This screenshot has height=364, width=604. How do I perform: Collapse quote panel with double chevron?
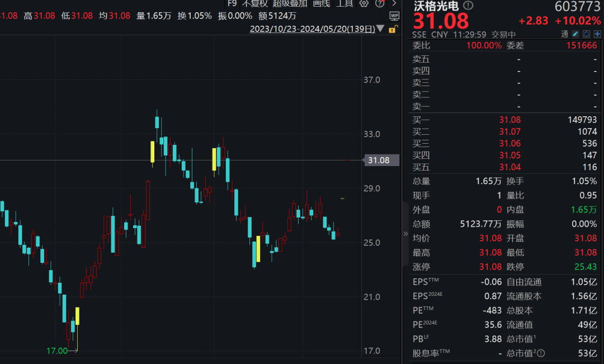(405, 234)
